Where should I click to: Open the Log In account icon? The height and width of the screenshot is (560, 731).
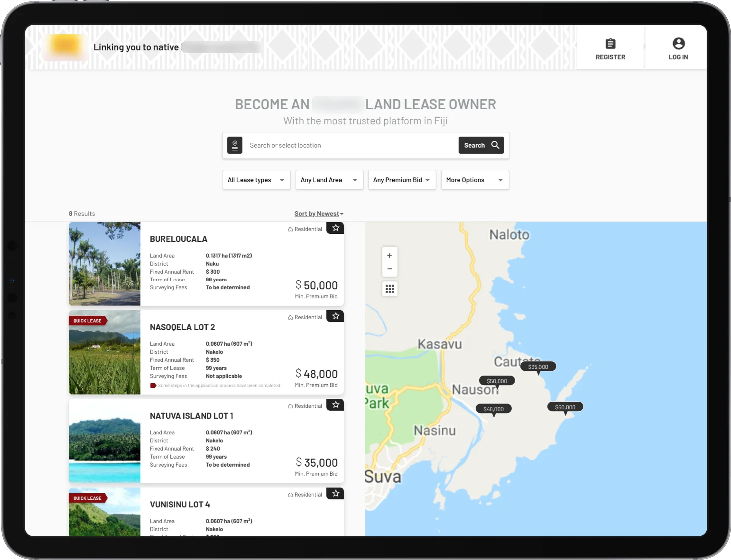(x=678, y=43)
